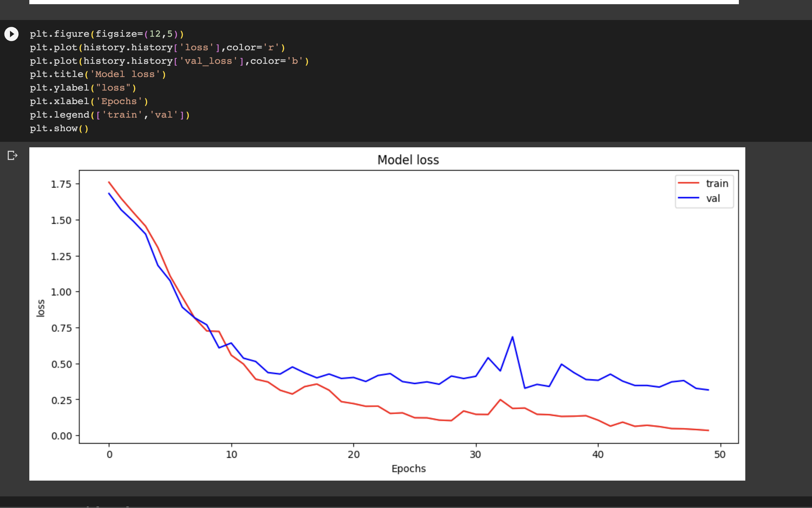Click the x-axis tick label 30
The image size is (812, 508).
point(475,454)
